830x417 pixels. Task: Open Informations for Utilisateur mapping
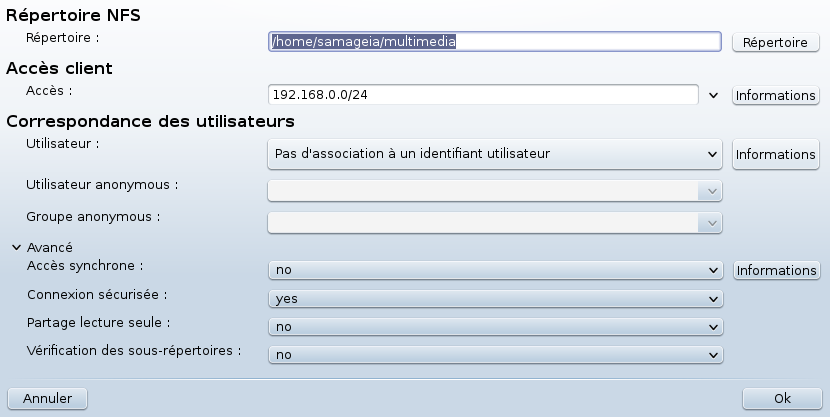(x=775, y=154)
